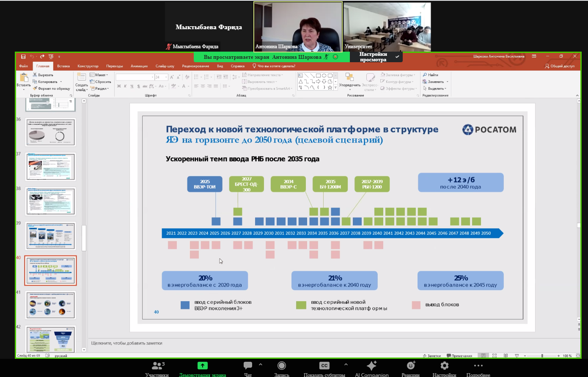Open the Zoom Chat panel
The image size is (588, 377).
click(x=248, y=366)
